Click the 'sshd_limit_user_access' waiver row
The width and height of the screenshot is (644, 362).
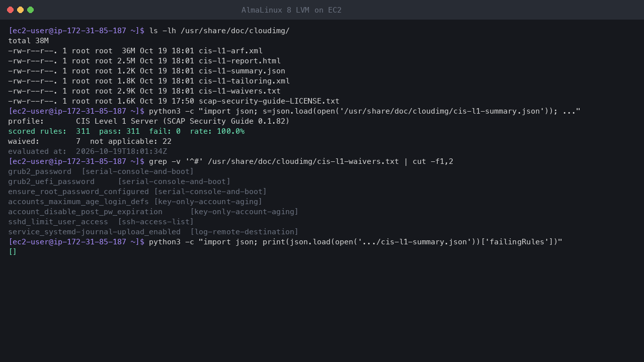tap(101, 222)
